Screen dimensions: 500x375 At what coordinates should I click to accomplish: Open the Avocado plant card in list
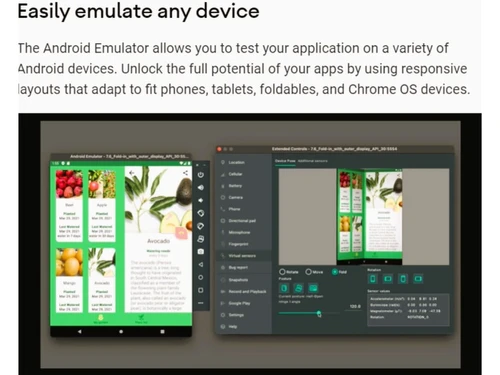click(x=102, y=280)
